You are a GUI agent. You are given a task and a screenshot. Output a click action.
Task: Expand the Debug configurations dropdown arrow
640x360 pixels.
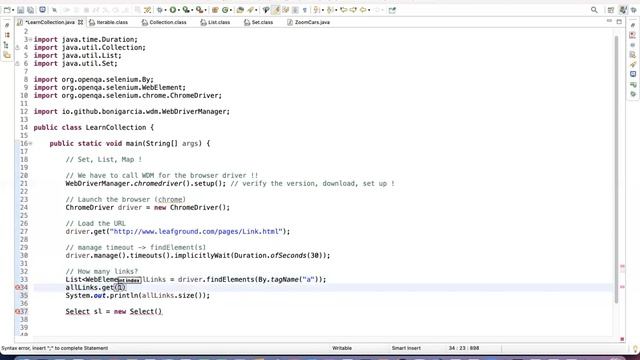pyautogui.click(x=166, y=10)
